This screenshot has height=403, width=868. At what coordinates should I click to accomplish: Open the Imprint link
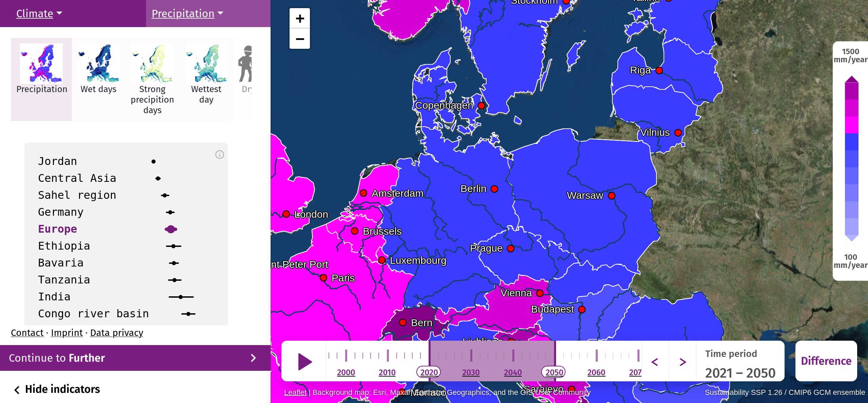click(x=67, y=333)
